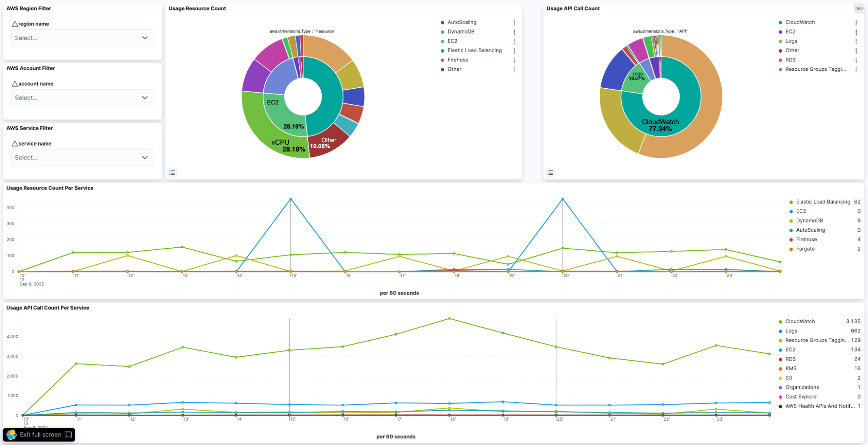The width and height of the screenshot is (868, 445).
Task: Click the EC2 blue peak point at 15'
Action: point(290,199)
